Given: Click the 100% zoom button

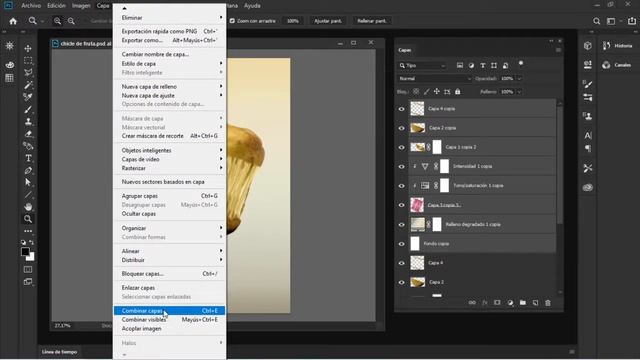Looking at the screenshot, I should click(x=292, y=21).
